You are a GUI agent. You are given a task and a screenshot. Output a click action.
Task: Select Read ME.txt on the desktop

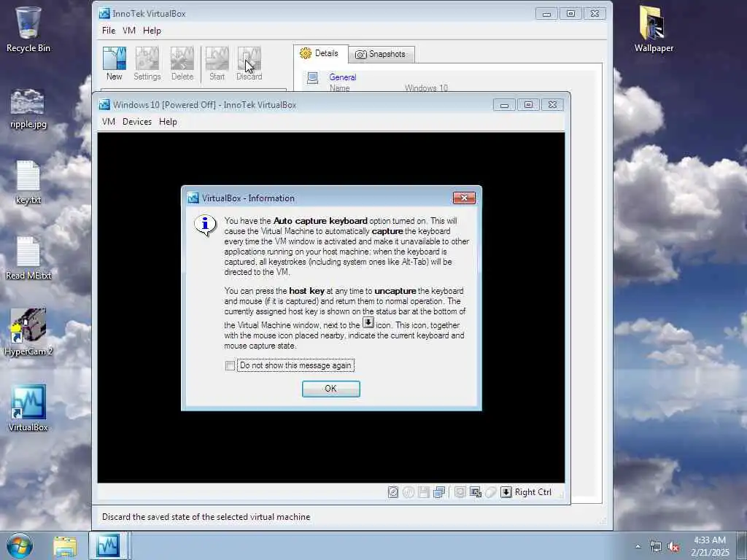(28, 258)
